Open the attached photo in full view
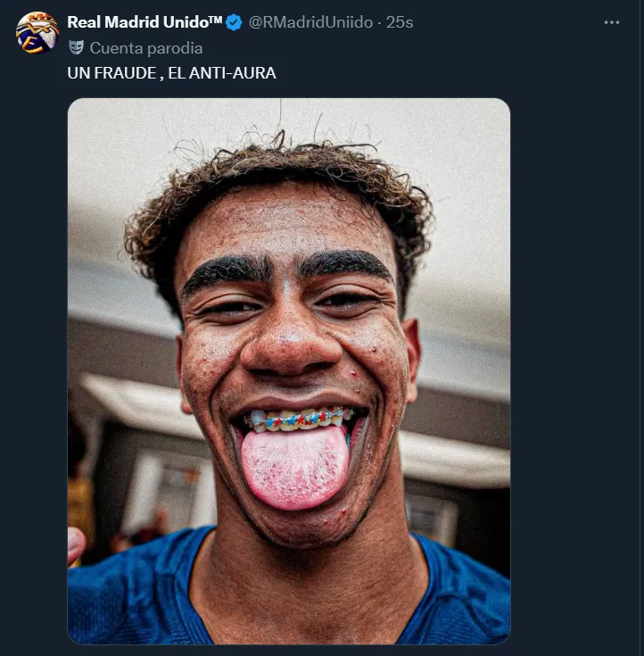644x656 pixels. pos(288,370)
